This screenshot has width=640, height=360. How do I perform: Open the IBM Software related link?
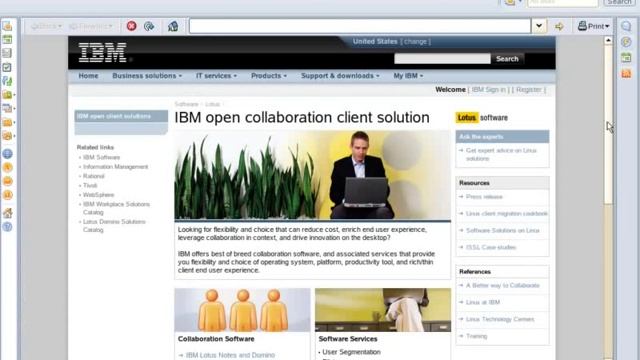pos(101,157)
